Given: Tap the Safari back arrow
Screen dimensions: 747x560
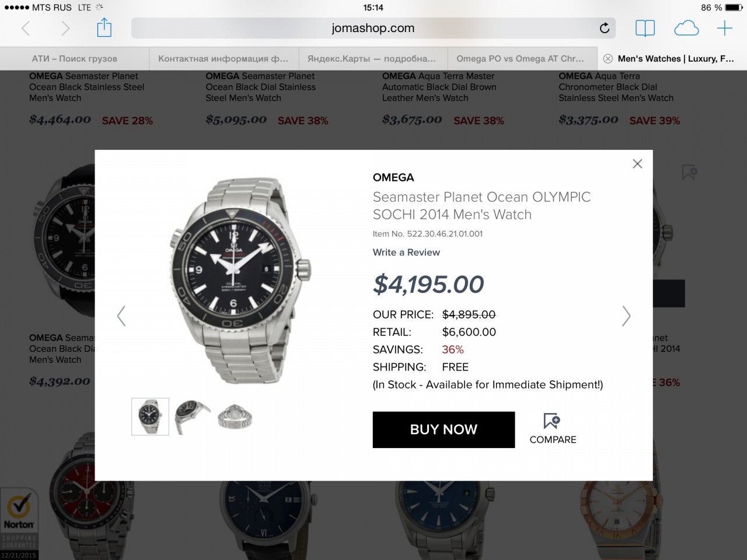Looking at the screenshot, I should point(26,28).
